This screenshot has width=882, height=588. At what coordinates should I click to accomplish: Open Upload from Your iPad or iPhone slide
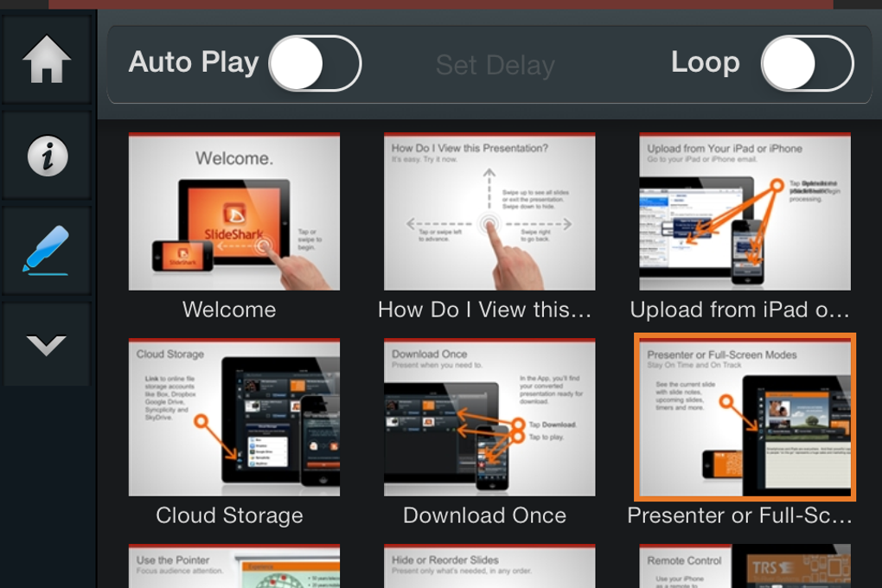click(745, 212)
